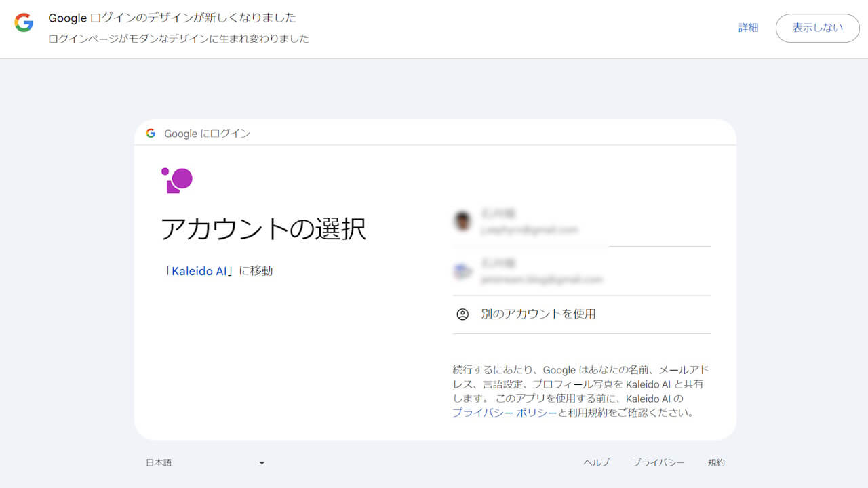Click the banner subtitle about モダンなデザイン
Image resolution: width=868 pixels, height=488 pixels.
[x=178, y=39]
